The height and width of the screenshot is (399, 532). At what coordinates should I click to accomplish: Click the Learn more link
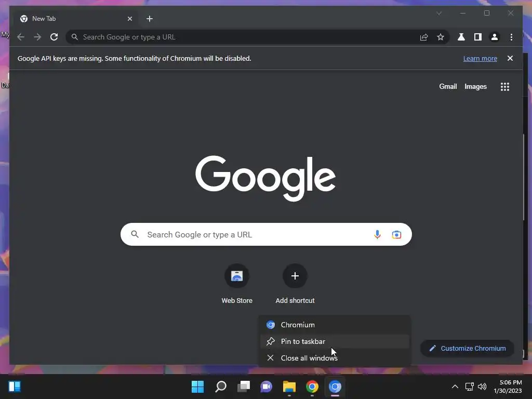(x=480, y=58)
